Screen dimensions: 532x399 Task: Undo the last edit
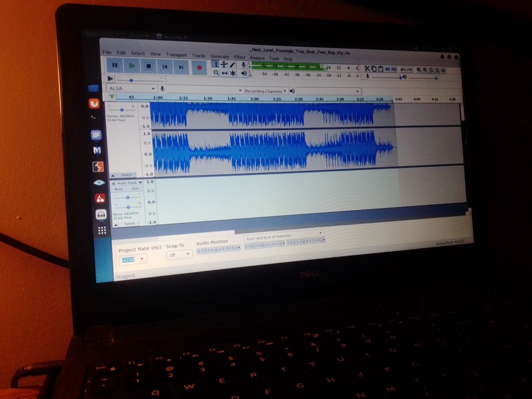[x=403, y=70]
